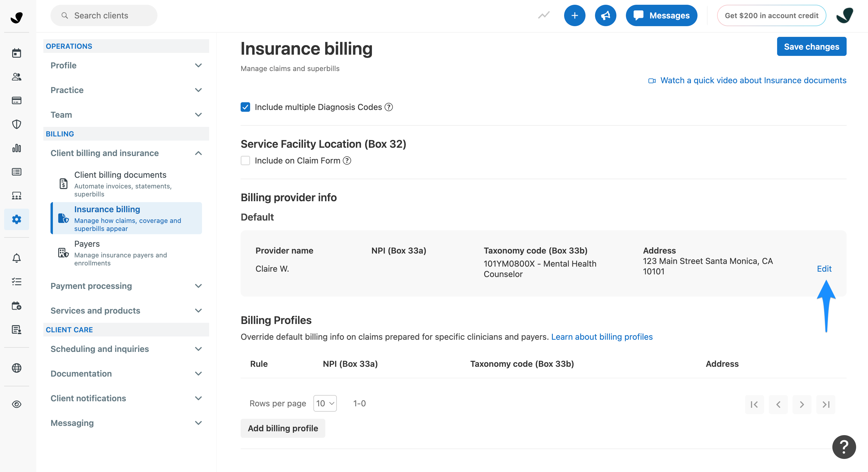Open Rows per page dropdown
The image size is (868, 472).
(325, 403)
